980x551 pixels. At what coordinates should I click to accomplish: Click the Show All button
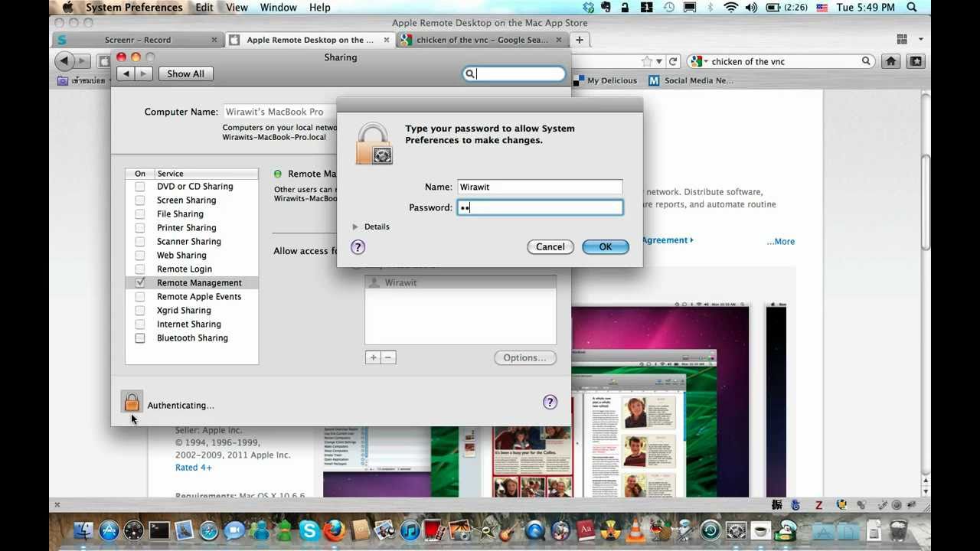coord(185,73)
